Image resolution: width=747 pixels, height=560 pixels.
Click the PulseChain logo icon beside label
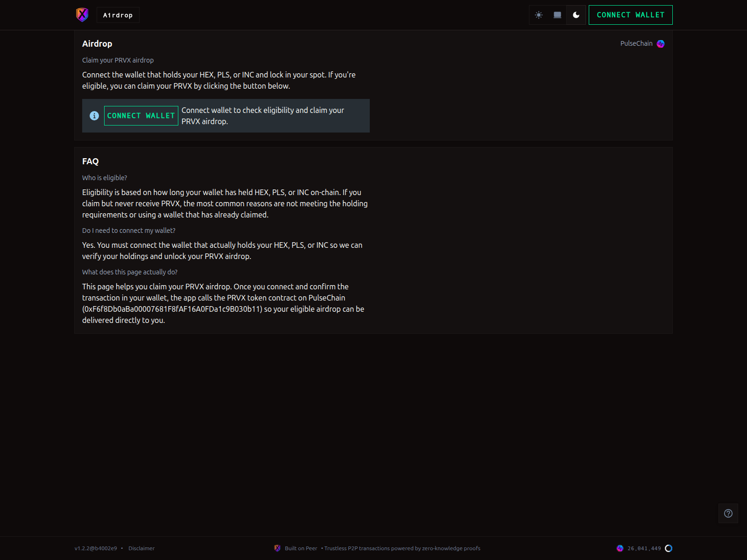(x=661, y=44)
